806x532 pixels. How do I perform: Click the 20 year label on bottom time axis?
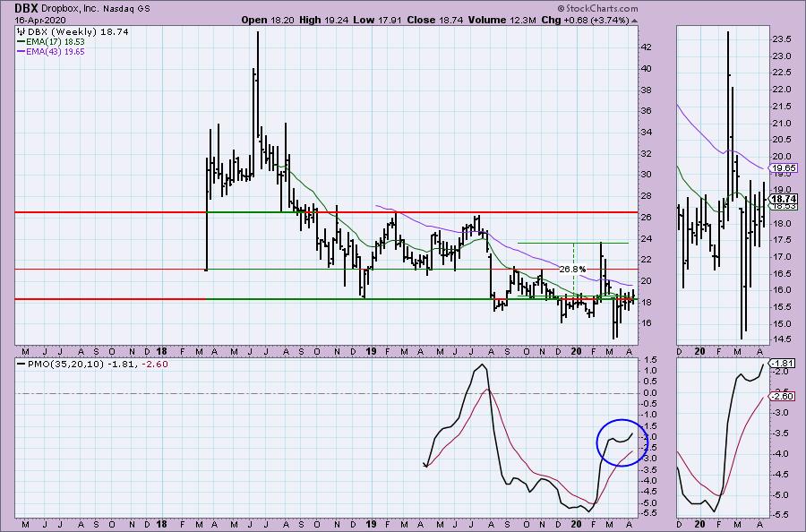pyautogui.click(x=576, y=524)
